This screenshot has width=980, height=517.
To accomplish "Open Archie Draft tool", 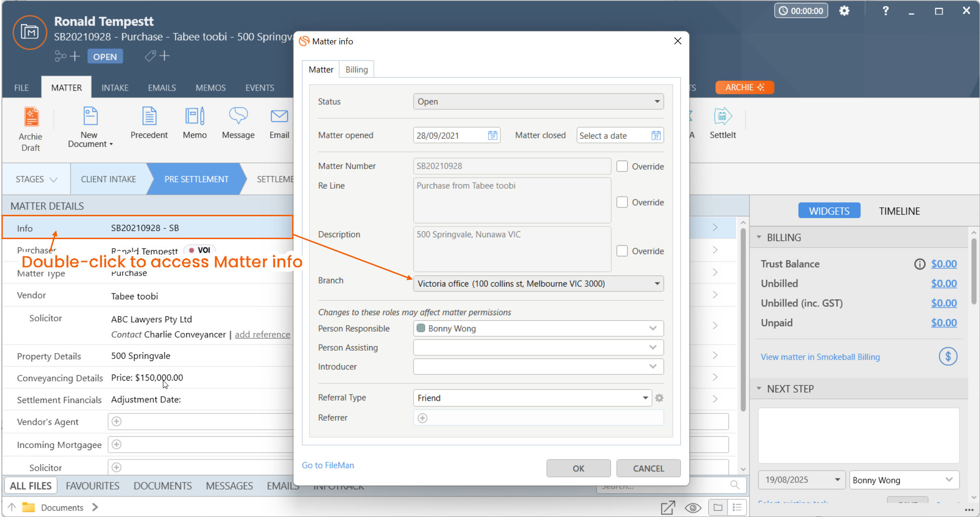I will click(x=31, y=129).
